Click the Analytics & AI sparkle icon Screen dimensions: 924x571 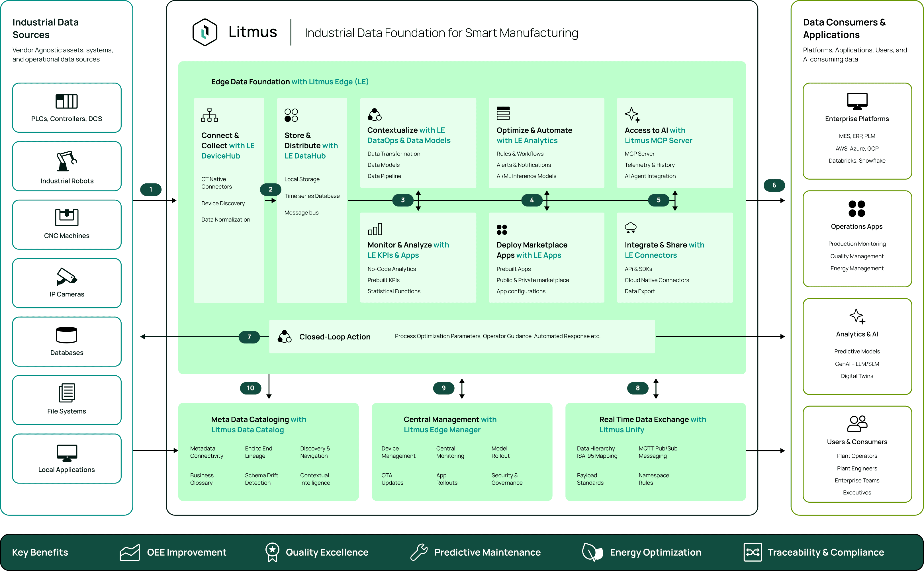click(x=857, y=316)
